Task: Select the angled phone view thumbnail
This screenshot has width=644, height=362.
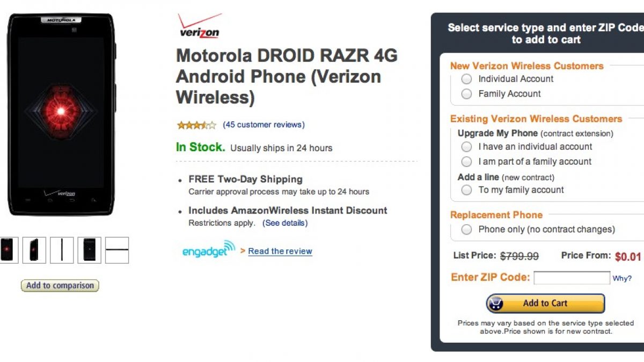Action: [x=34, y=250]
